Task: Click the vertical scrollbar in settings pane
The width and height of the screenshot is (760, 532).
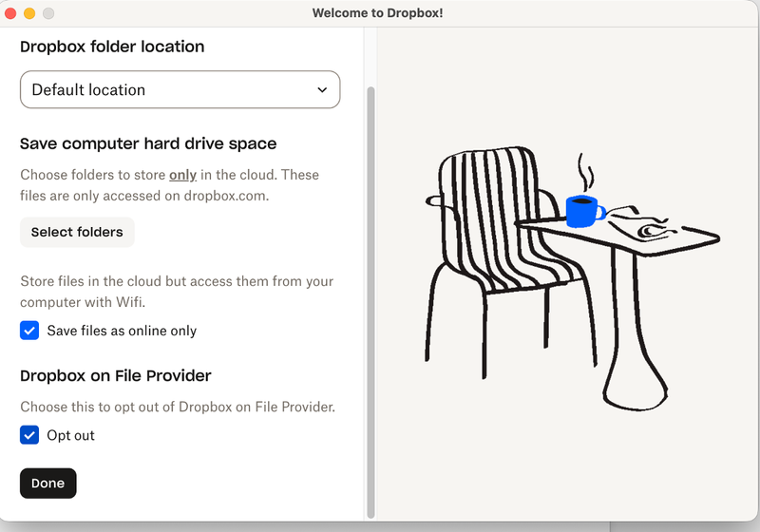Action: point(370,302)
